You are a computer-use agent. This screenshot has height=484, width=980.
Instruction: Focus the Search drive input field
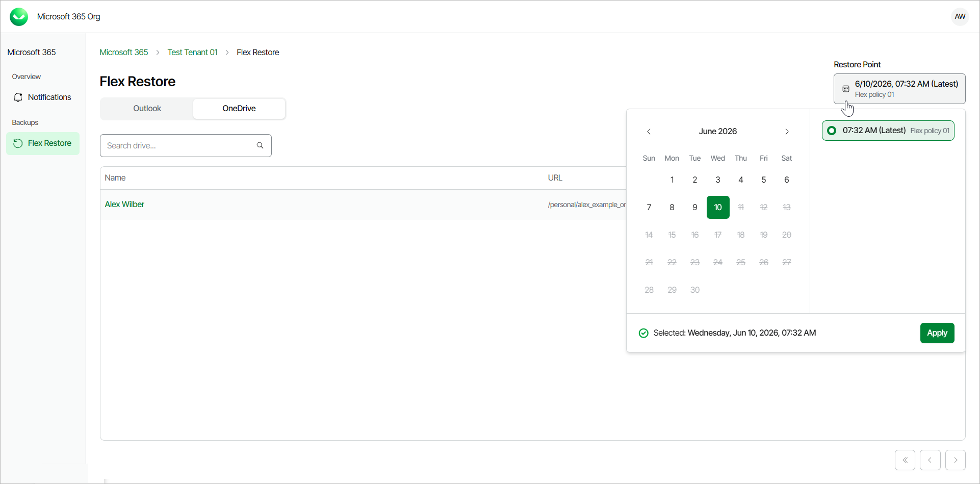[x=186, y=146]
